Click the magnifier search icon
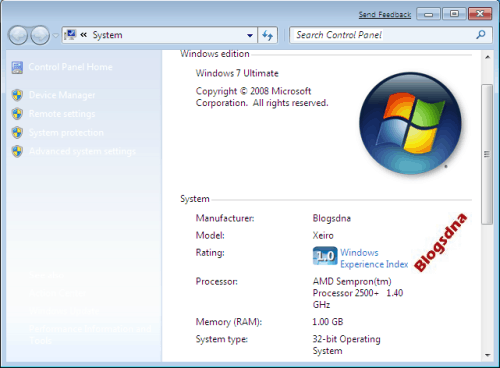 (481, 35)
